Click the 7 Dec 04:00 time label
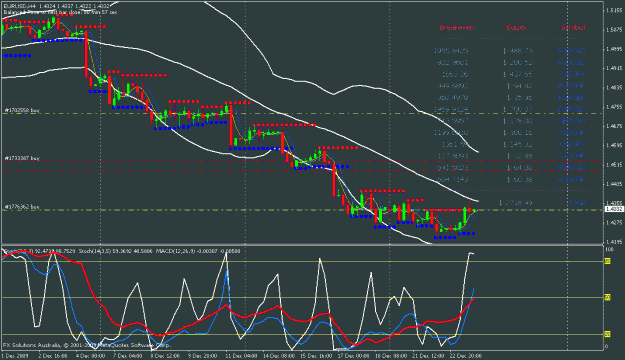 tap(128, 356)
